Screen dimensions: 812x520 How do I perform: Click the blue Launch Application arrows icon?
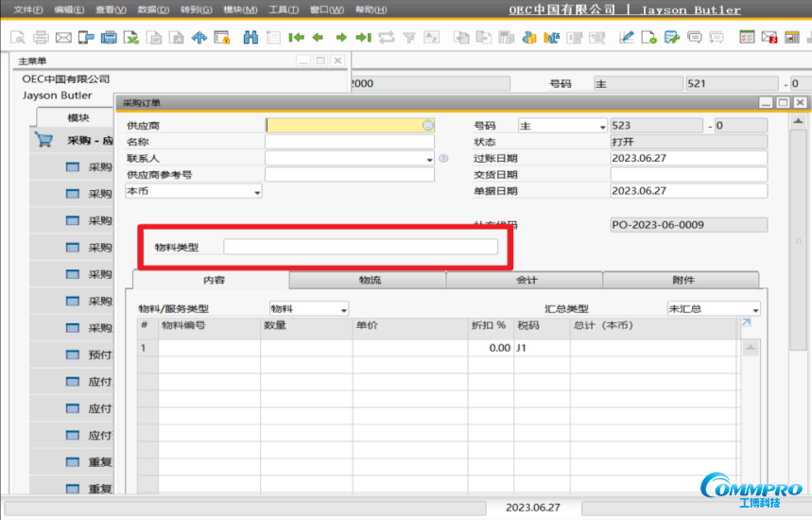(199, 37)
